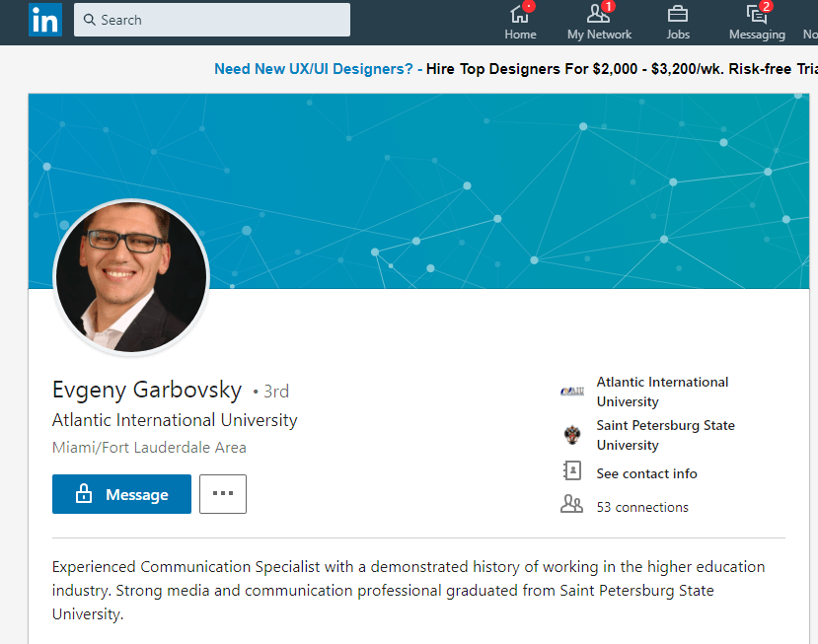The height and width of the screenshot is (644, 818).
Task: View the 53 connections link
Action: (x=642, y=507)
